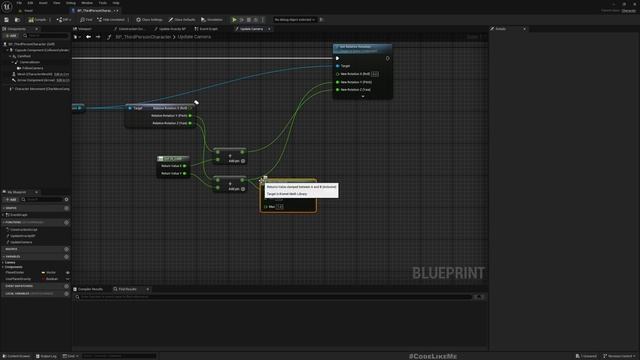The image size is (640, 360).
Task: Click Return Value X pin on node
Action: tap(185, 166)
